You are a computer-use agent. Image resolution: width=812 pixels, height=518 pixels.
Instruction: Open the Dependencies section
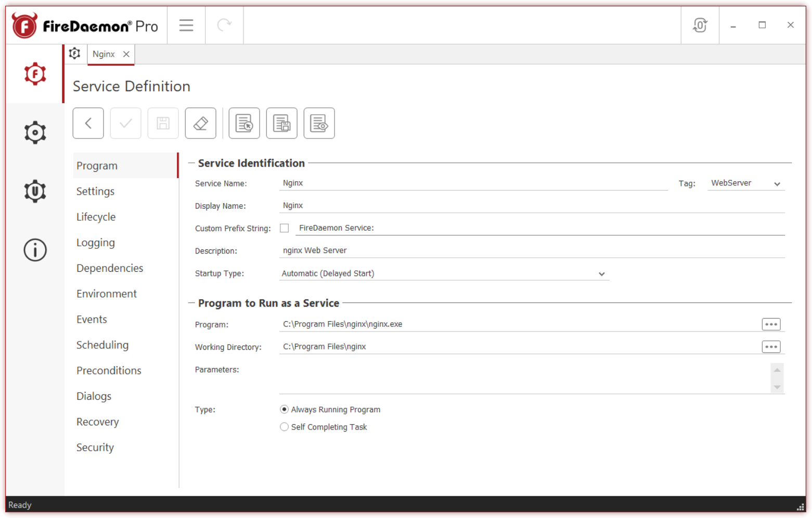click(125, 268)
